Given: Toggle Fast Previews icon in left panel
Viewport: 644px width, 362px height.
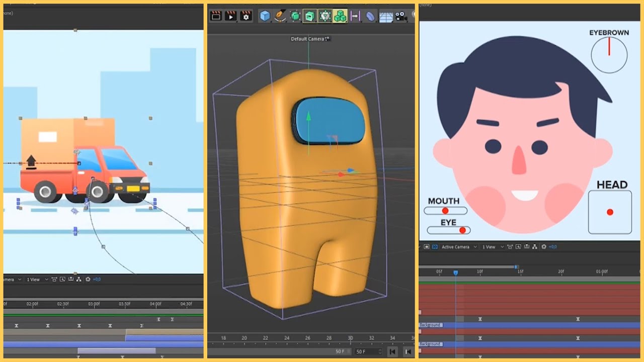Looking at the screenshot, I should (x=62, y=279).
